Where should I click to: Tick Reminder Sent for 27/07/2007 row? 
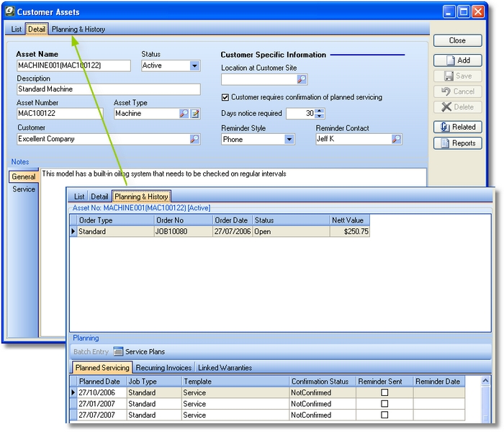pos(384,415)
